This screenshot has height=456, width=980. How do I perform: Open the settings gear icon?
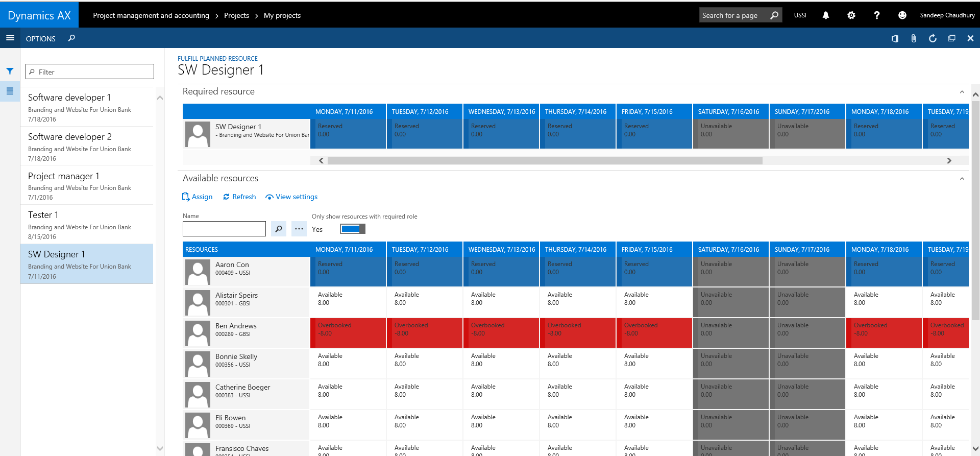[851, 15]
